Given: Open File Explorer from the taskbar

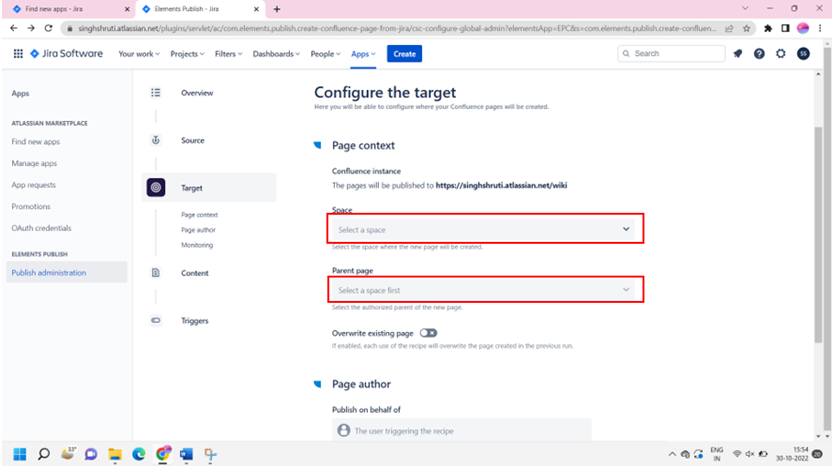Looking at the screenshot, I should pyautogui.click(x=115, y=454).
